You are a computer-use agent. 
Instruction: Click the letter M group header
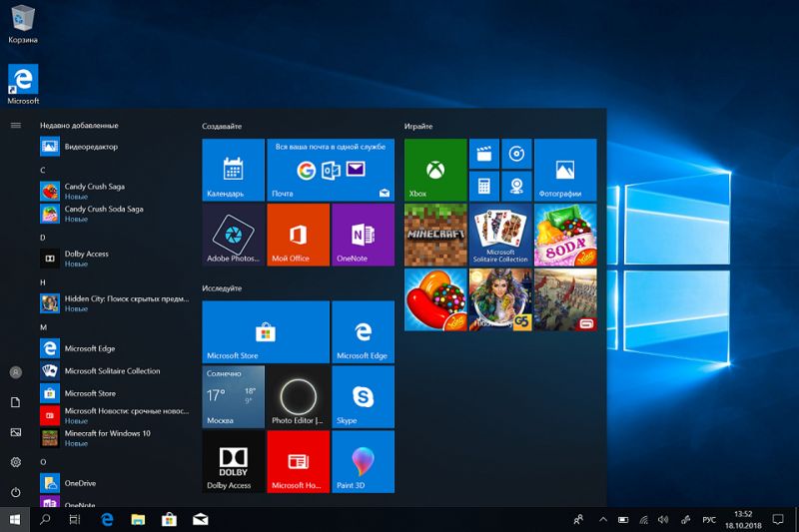pos(43,327)
